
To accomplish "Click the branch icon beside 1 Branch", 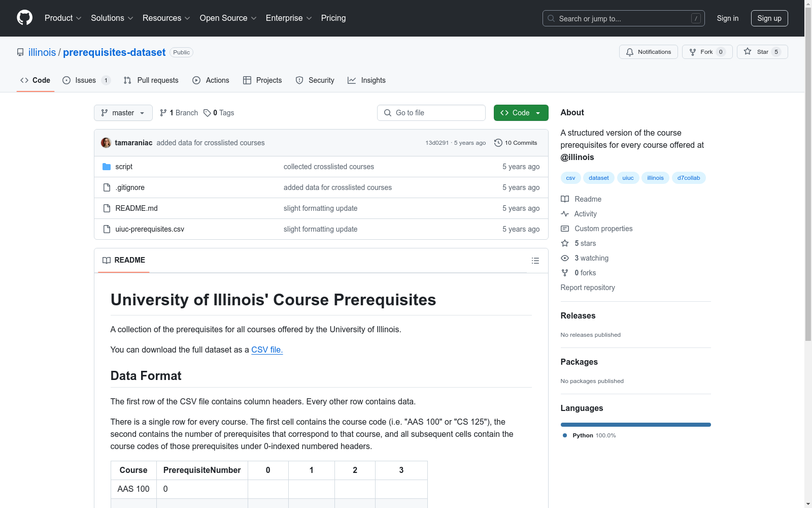I will tap(163, 113).
